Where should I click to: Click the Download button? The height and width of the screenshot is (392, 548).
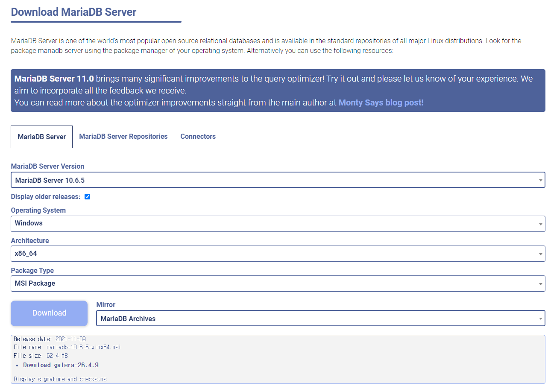click(x=49, y=313)
